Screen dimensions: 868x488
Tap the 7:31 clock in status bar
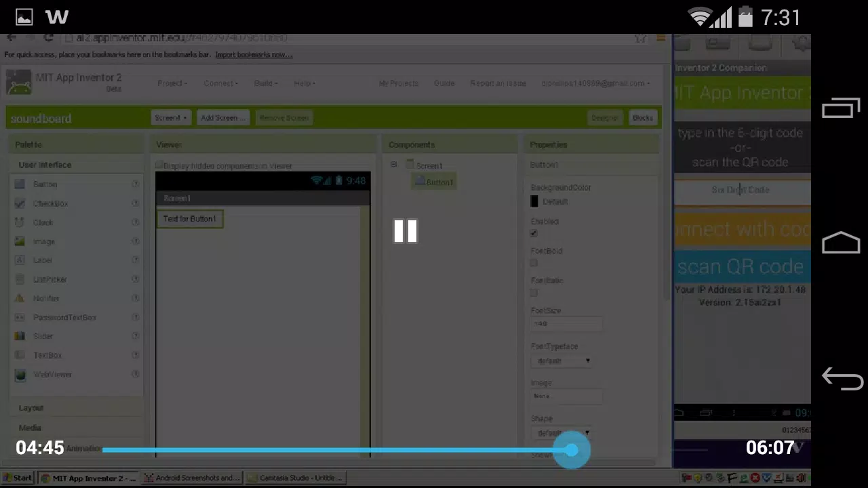(x=781, y=17)
